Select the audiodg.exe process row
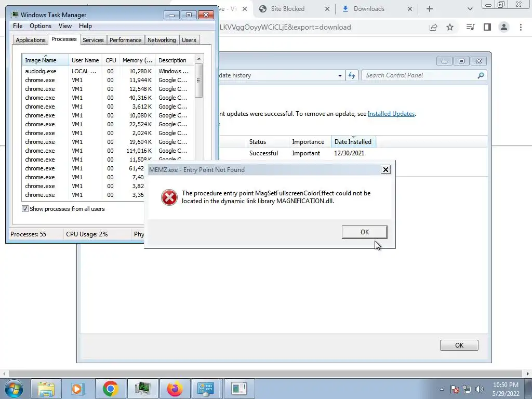This screenshot has height=399, width=532. [108, 71]
